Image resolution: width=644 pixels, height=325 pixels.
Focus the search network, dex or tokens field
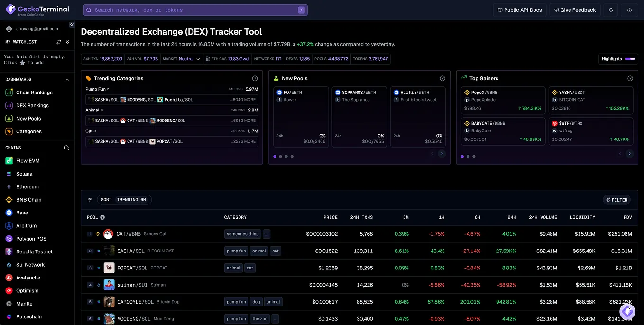195,10
